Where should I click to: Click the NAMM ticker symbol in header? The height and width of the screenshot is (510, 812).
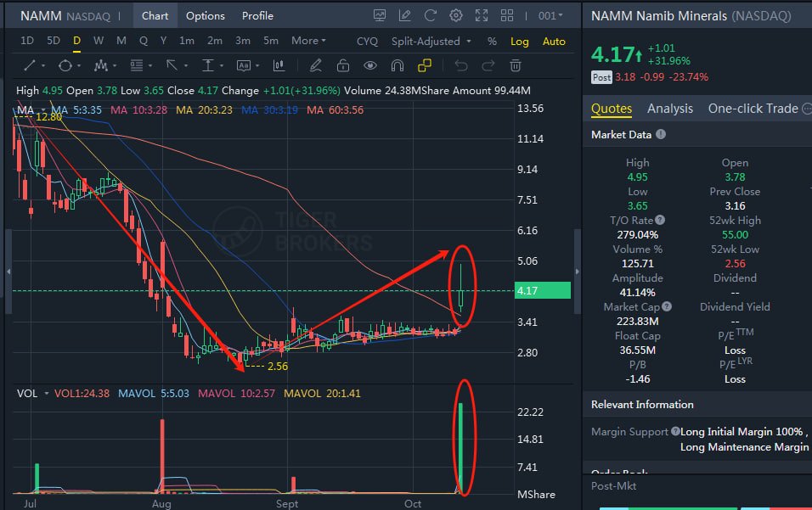[41, 16]
